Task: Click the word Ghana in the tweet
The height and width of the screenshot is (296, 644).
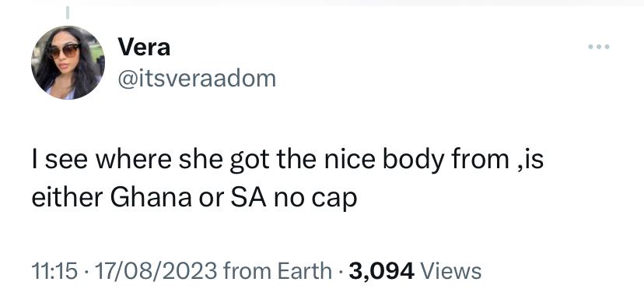Action: pos(151,198)
